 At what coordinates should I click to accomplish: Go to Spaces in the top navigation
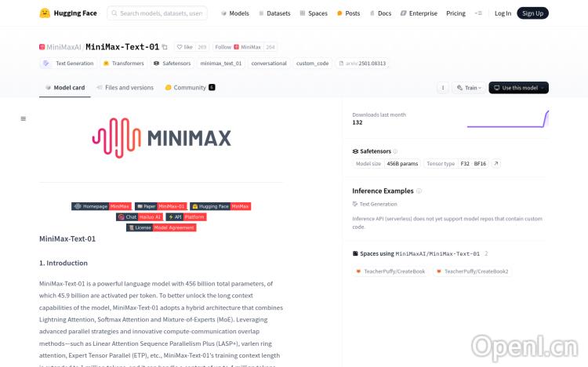[314, 13]
